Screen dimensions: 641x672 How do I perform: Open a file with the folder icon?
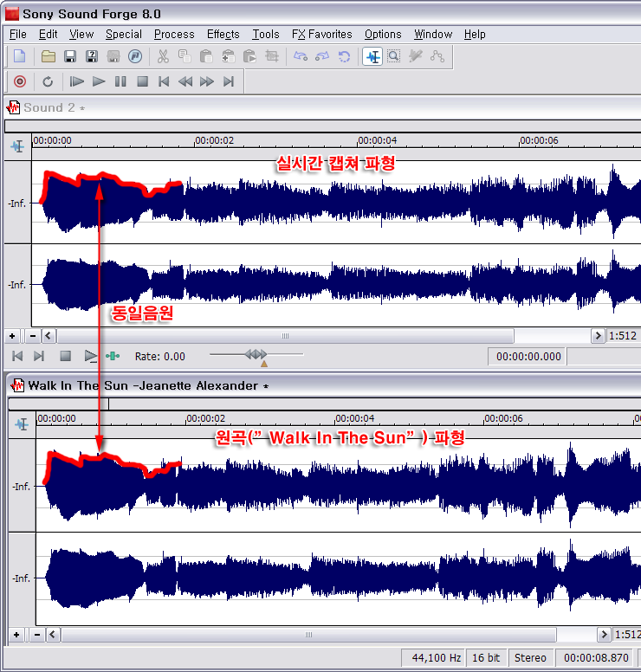pos(48,56)
